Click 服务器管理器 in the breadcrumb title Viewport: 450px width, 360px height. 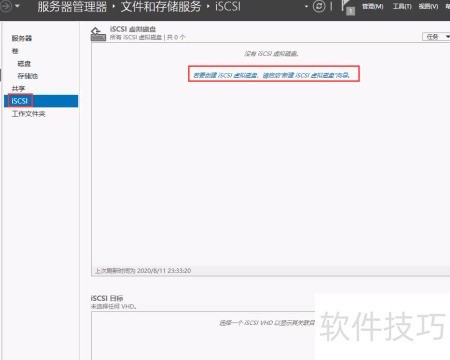72,6
